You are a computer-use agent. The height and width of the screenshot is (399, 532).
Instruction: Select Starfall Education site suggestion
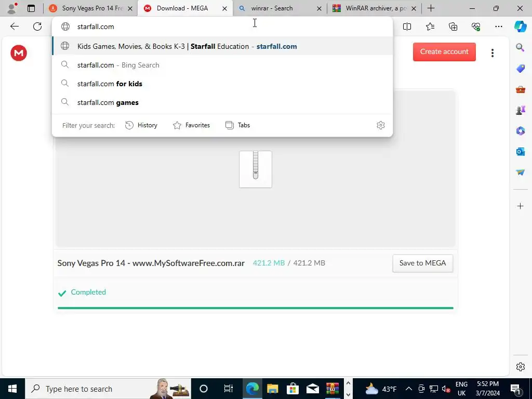pos(222,46)
